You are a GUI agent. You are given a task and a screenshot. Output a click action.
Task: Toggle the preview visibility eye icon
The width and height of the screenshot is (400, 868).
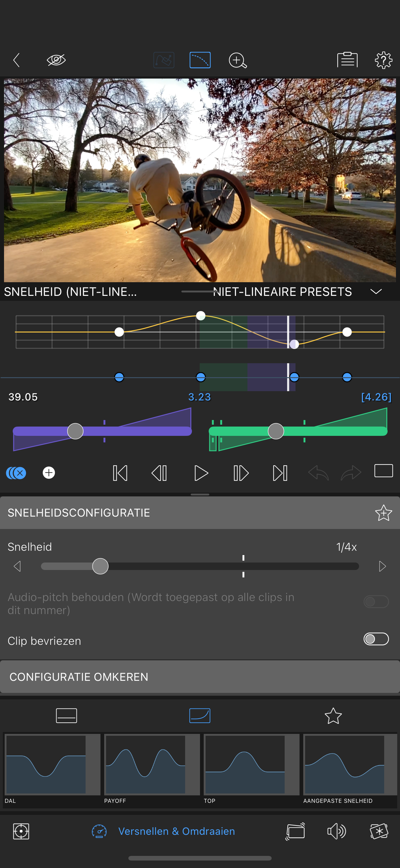click(x=56, y=60)
